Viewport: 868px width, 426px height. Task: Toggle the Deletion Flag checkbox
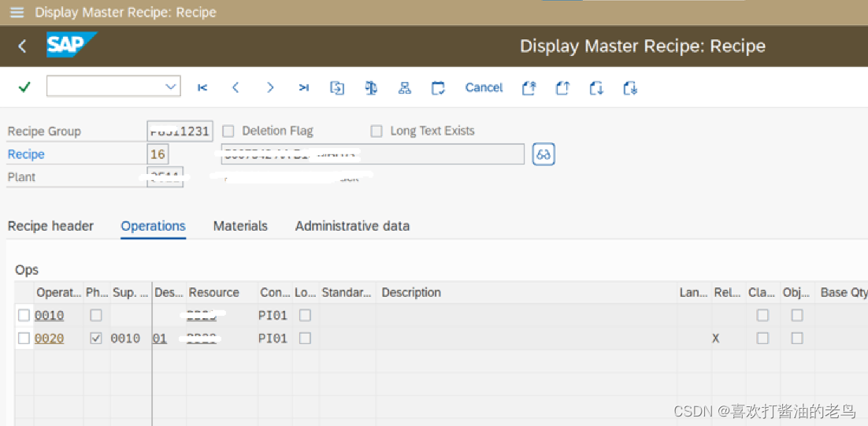point(228,132)
